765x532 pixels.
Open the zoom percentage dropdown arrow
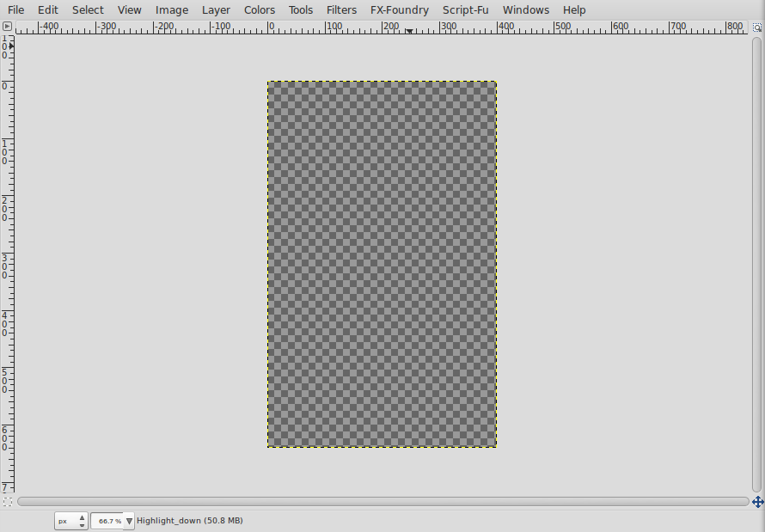129,520
